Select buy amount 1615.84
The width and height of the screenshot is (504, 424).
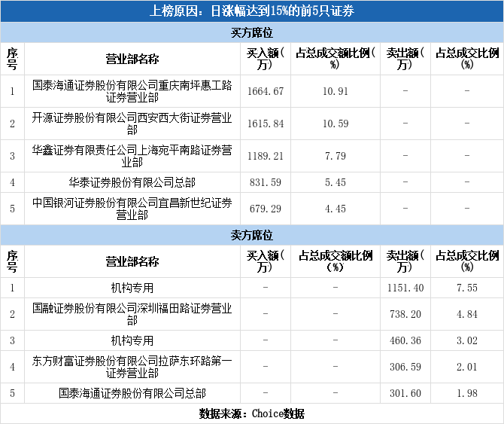click(266, 124)
